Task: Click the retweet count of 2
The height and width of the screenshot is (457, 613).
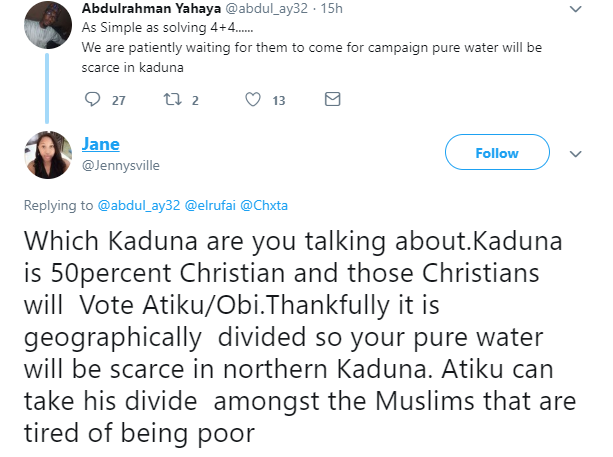Action: 195,100
